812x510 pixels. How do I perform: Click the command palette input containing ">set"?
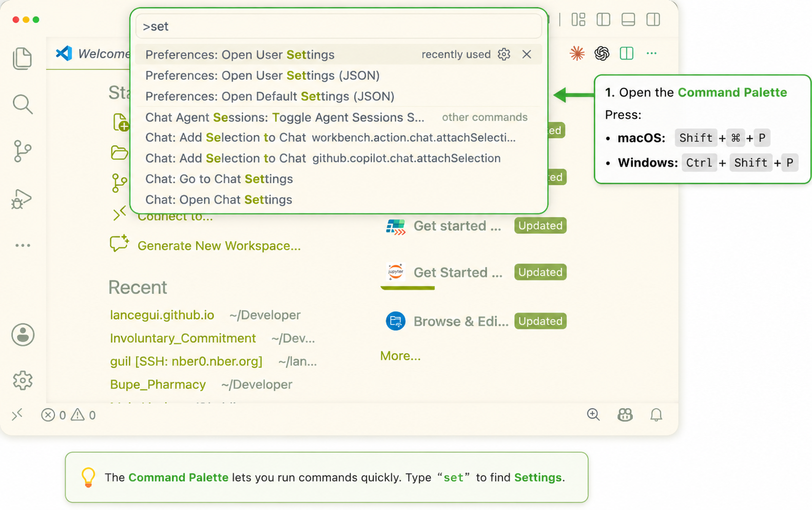pos(339,26)
